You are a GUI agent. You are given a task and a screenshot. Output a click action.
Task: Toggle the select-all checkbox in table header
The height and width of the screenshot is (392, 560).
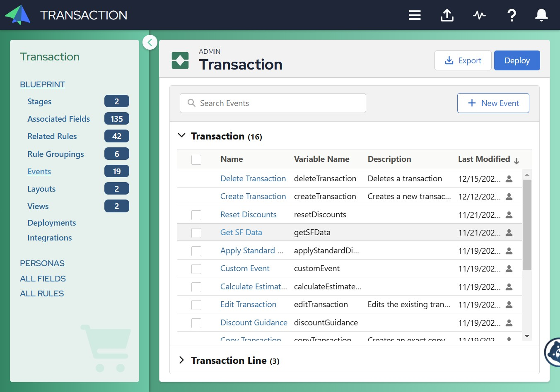196,160
